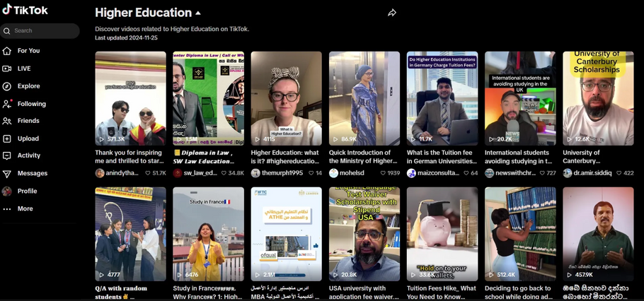Click caption 'USA university with application fee waiver'
This screenshot has height=301, width=644.
coord(364,293)
